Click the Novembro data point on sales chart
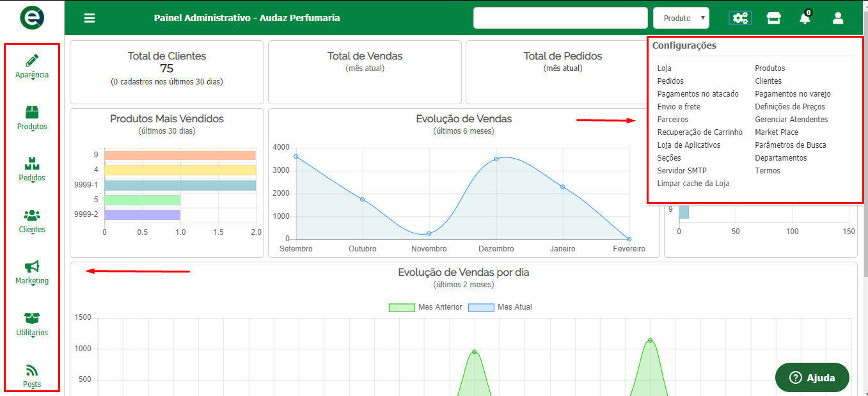The height and width of the screenshot is (396, 868). tap(429, 234)
